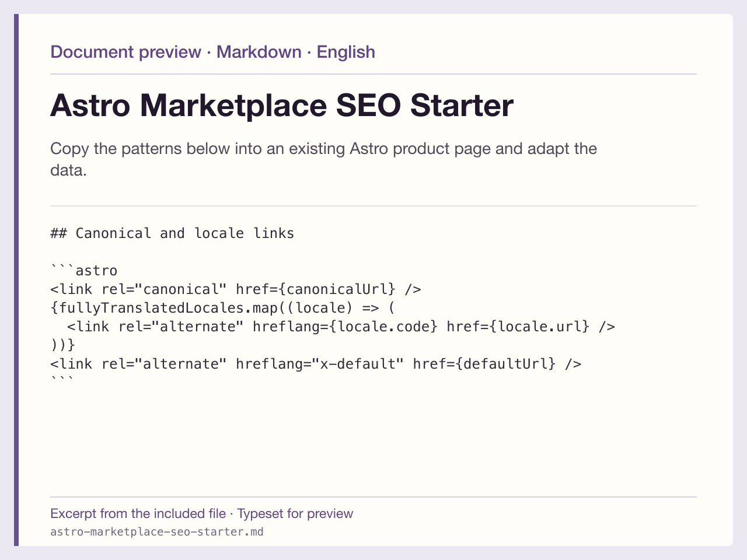Click the '```astro' code fence opening line

tap(84, 271)
